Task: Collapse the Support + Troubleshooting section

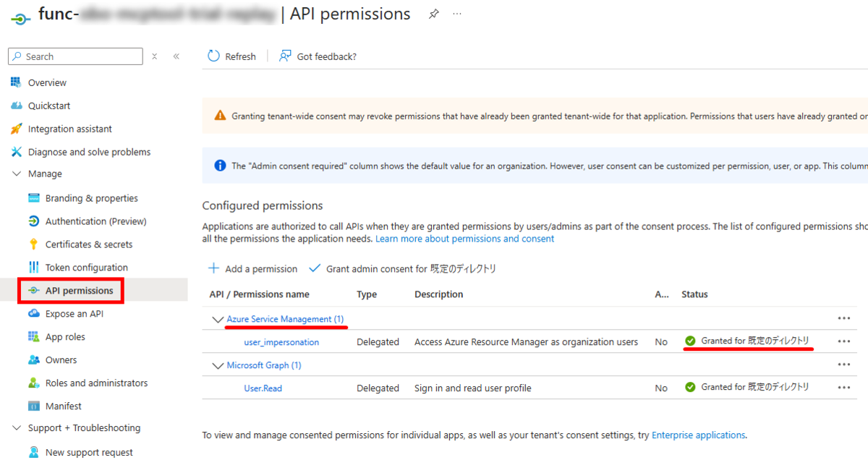Action: pyautogui.click(x=17, y=428)
